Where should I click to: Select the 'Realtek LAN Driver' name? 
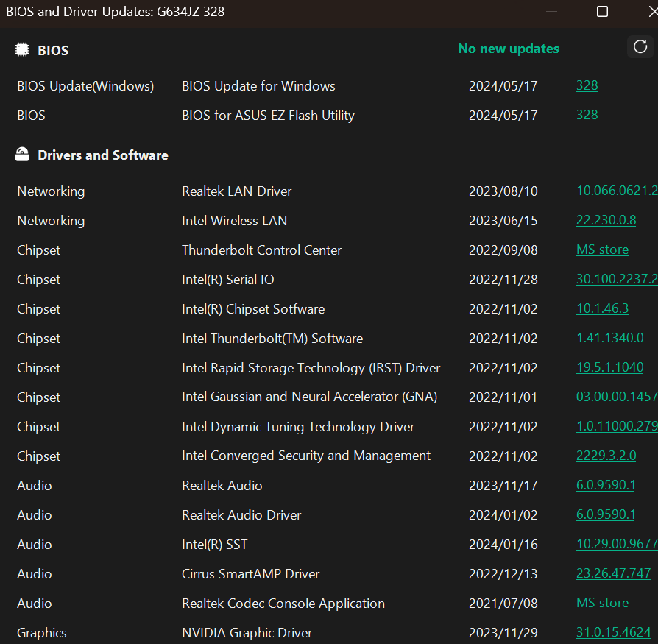pyautogui.click(x=237, y=191)
